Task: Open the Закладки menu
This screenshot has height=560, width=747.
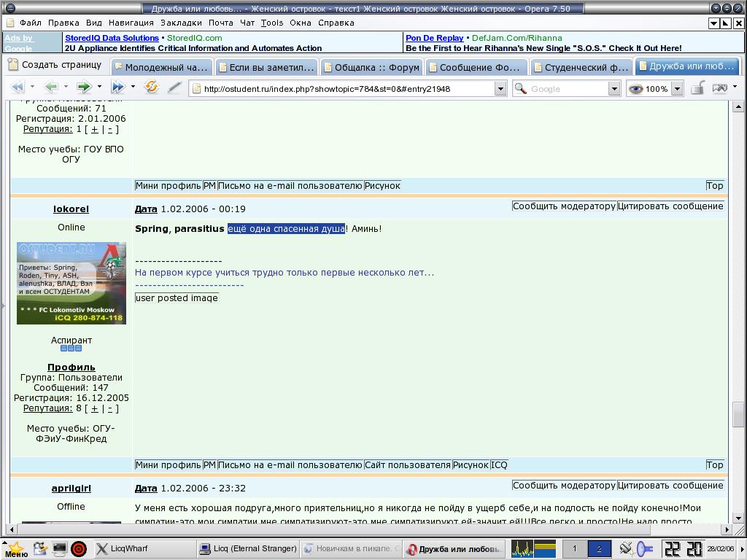Action: pyautogui.click(x=181, y=23)
